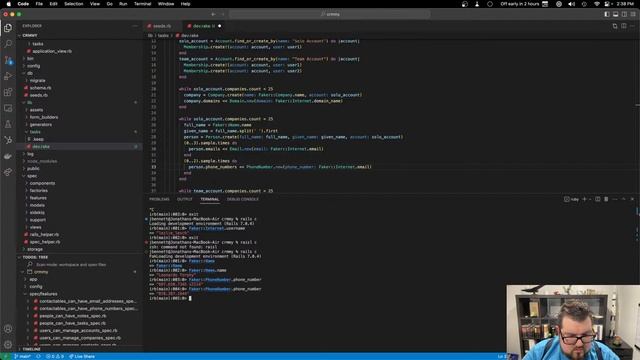Click the volume icon in menu bar
Screen dimensions: 640x360
point(571,4)
